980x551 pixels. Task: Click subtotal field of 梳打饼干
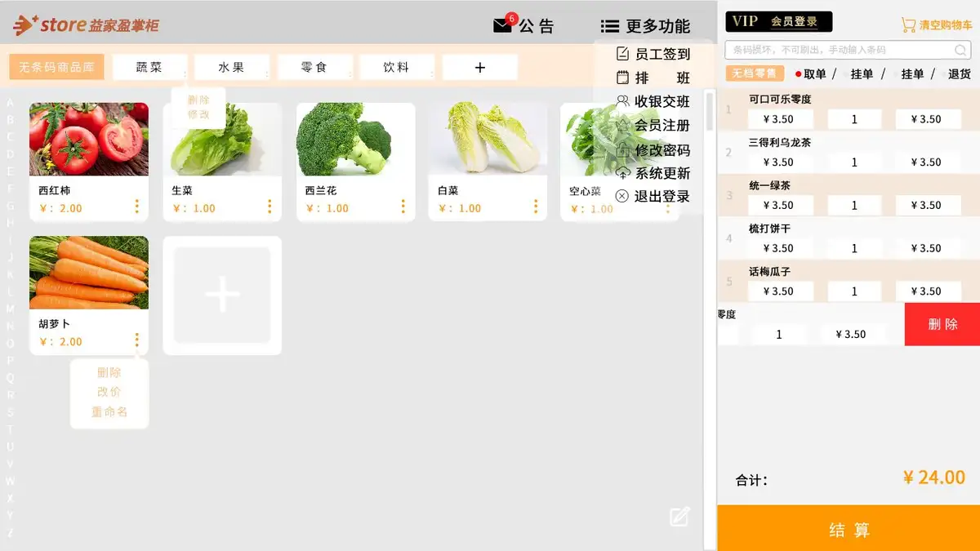point(930,248)
